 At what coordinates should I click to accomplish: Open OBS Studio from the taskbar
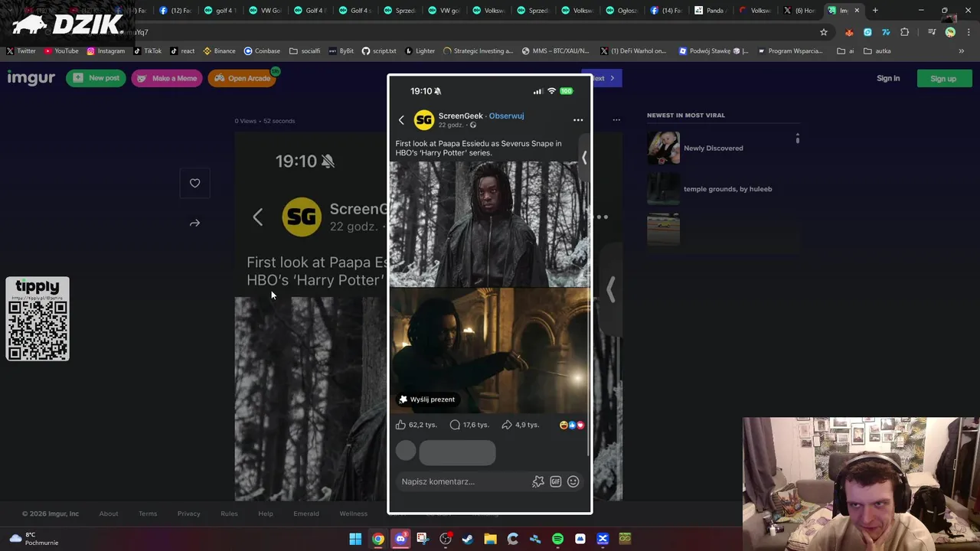tap(446, 539)
